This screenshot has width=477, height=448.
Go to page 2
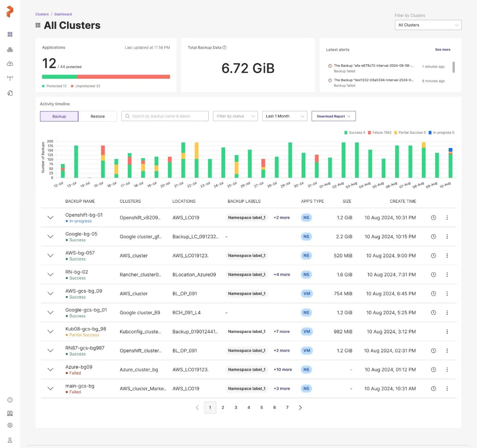click(223, 408)
